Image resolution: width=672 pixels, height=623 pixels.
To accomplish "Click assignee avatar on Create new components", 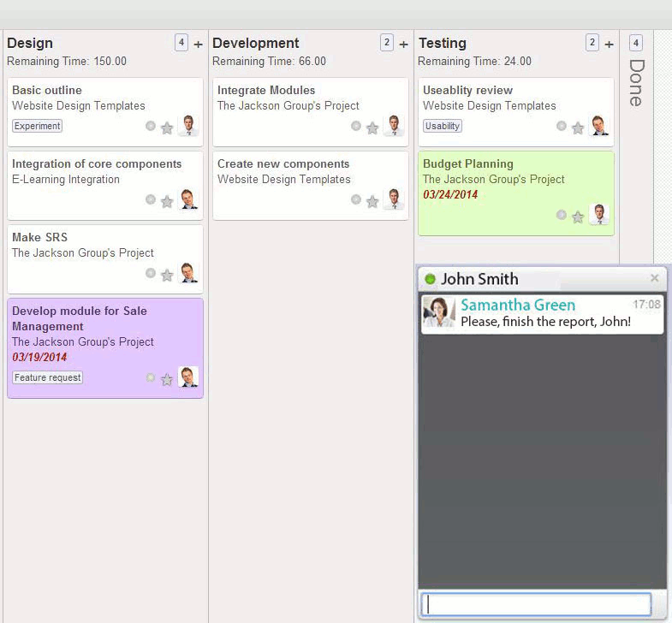I will 394,199.
